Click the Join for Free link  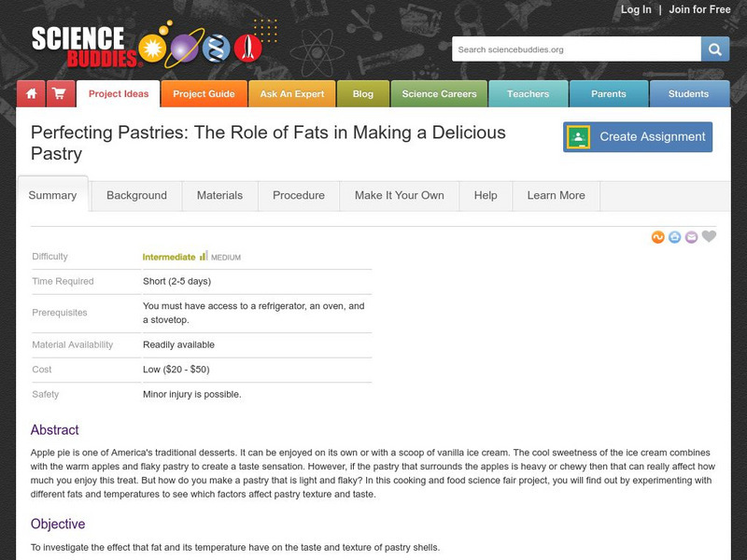[x=699, y=9]
